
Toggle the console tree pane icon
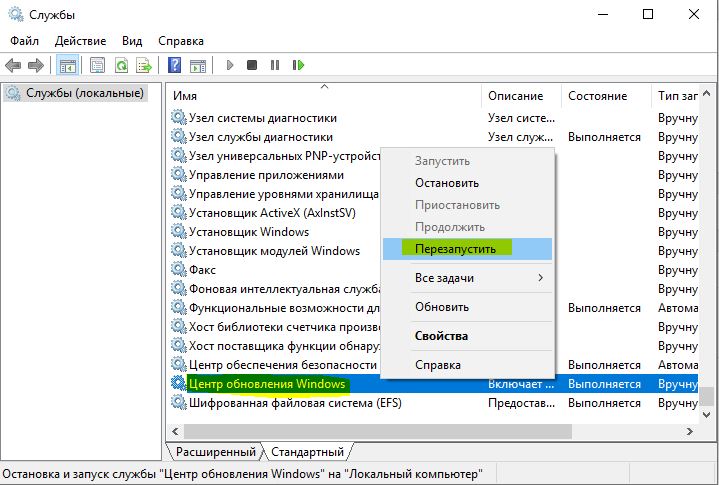click(x=67, y=66)
